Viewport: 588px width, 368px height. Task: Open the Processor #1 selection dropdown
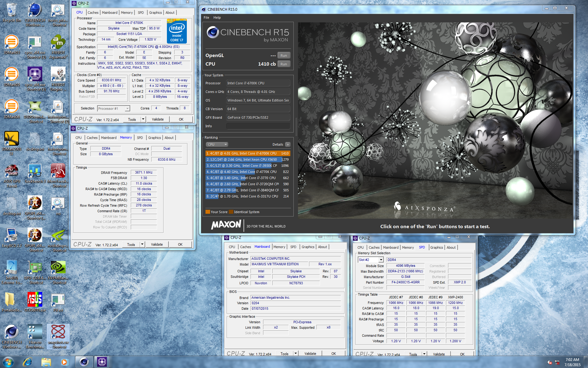click(x=114, y=109)
